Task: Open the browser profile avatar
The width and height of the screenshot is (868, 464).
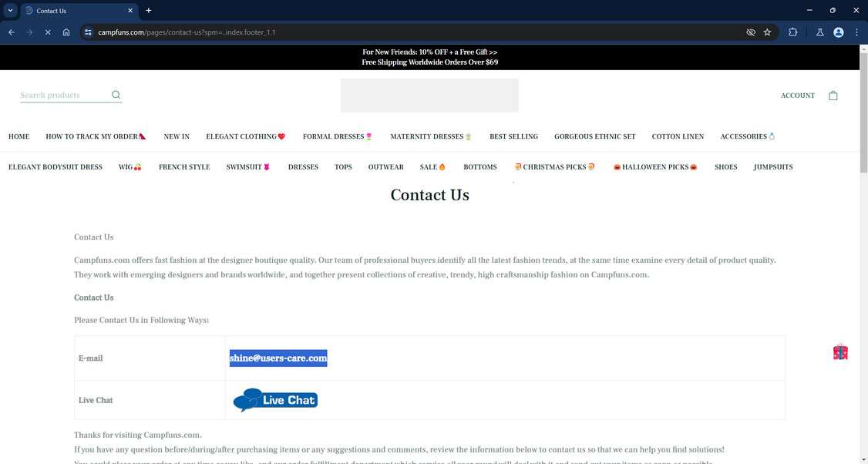Action: 838,32
